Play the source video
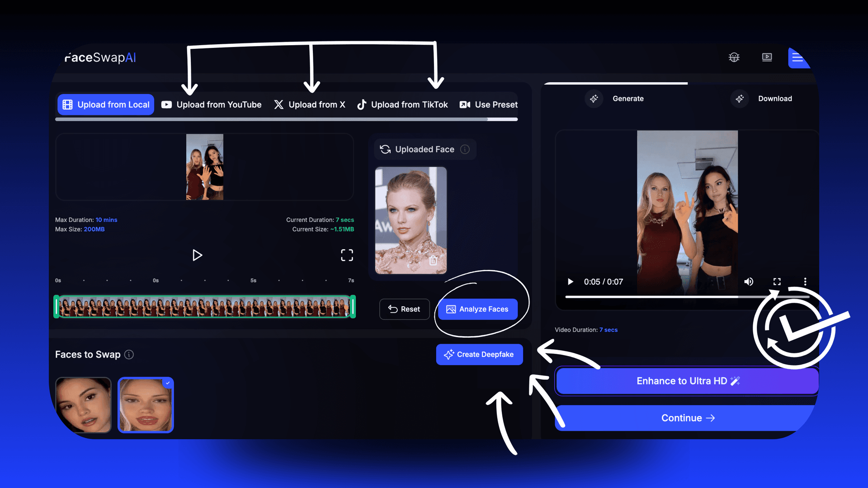Screen dimensions: 868x488 click(x=197, y=255)
